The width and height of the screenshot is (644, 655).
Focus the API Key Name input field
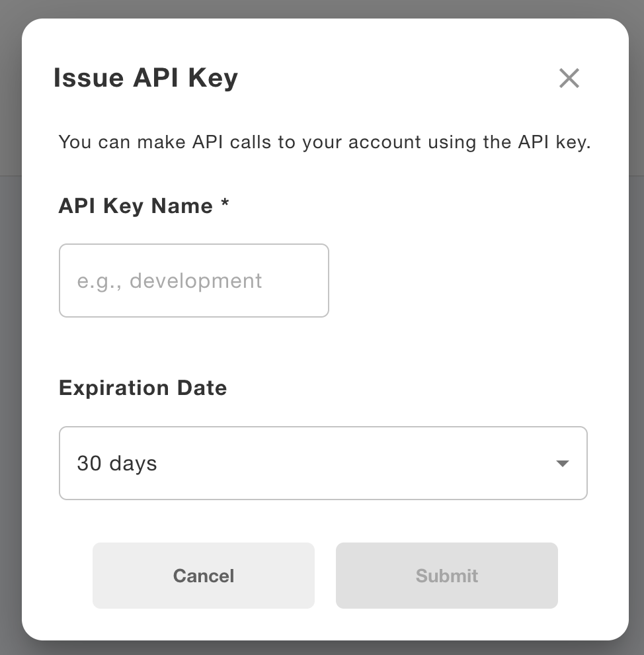(x=194, y=281)
